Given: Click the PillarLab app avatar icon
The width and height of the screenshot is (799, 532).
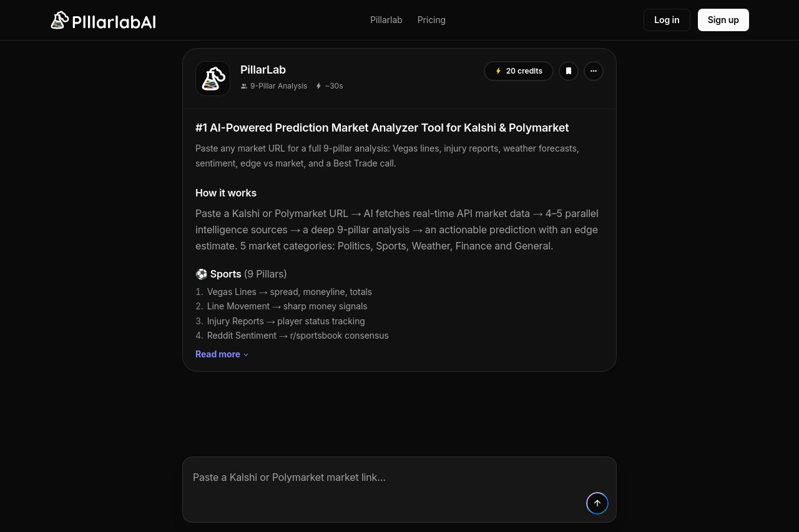Looking at the screenshot, I should (213, 79).
